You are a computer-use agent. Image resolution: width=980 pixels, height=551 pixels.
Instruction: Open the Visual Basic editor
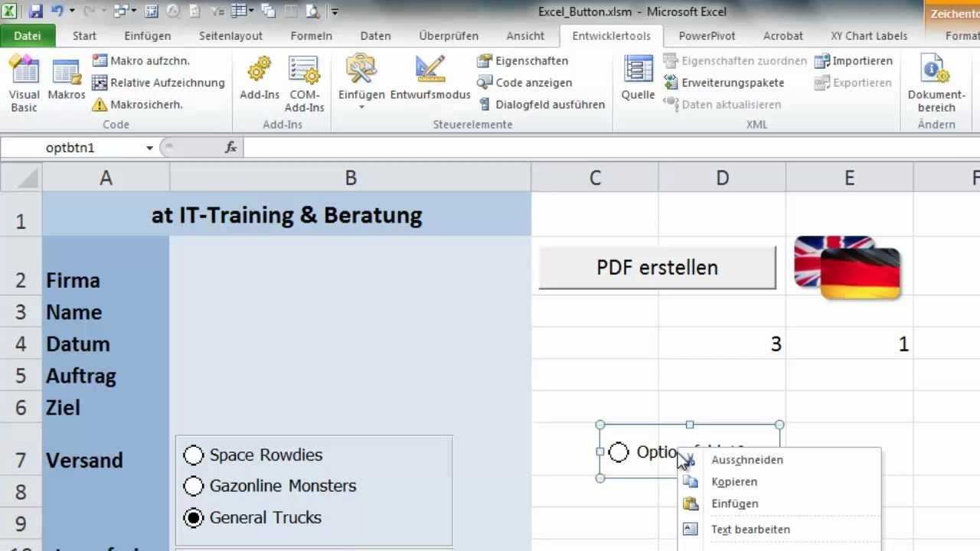(x=24, y=83)
